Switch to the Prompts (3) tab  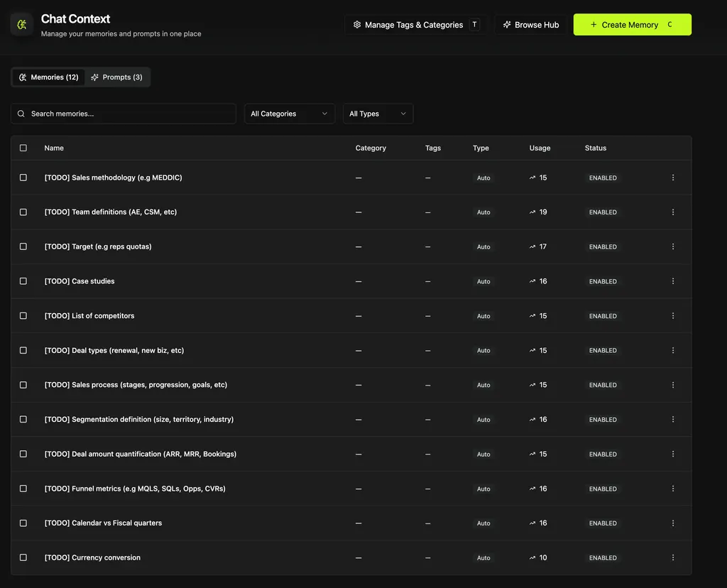(117, 77)
